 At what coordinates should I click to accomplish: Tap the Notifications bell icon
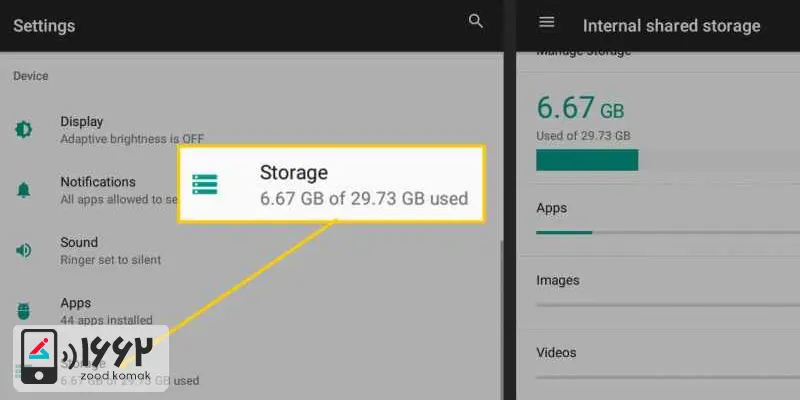[x=23, y=190]
